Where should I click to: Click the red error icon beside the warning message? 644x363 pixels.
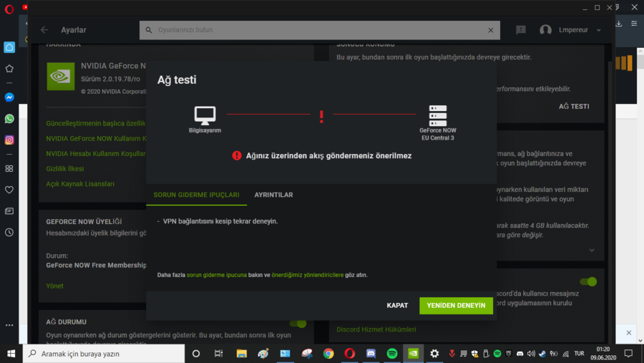[x=237, y=155]
